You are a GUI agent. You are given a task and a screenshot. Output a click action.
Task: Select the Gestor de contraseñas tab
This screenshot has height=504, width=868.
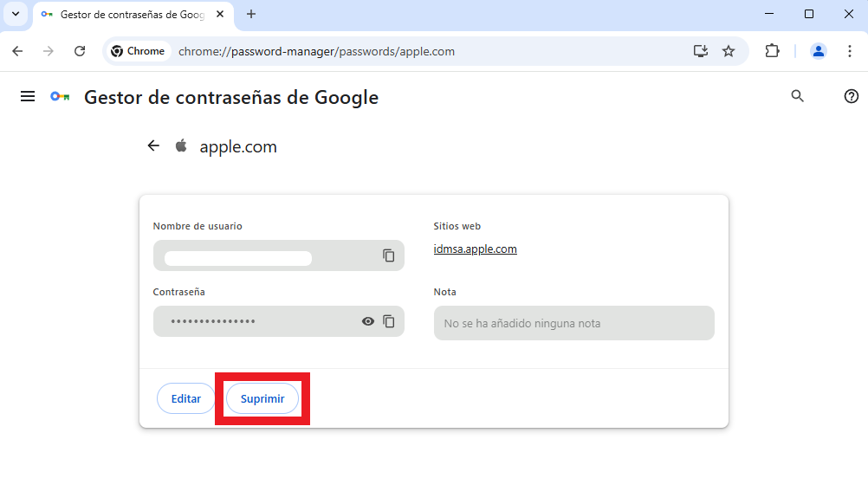[x=133, y=15]
